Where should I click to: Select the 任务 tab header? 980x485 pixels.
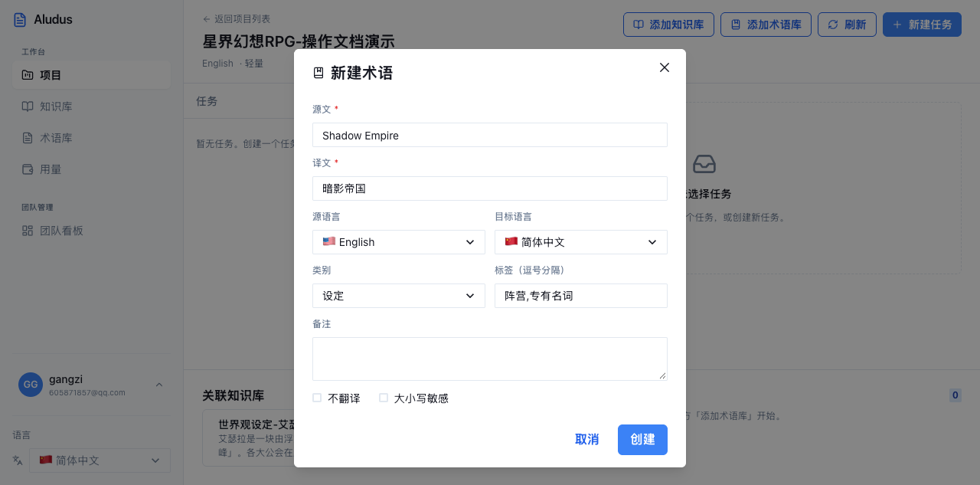[207, 101]
